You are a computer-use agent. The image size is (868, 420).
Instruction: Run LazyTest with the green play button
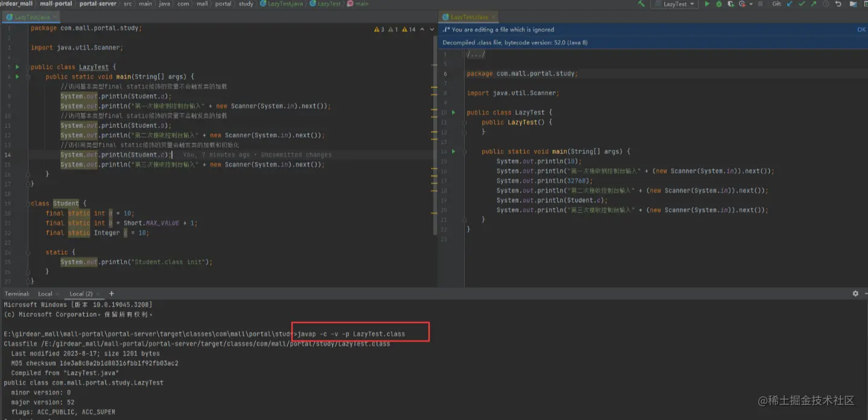(x=707, y=4)
